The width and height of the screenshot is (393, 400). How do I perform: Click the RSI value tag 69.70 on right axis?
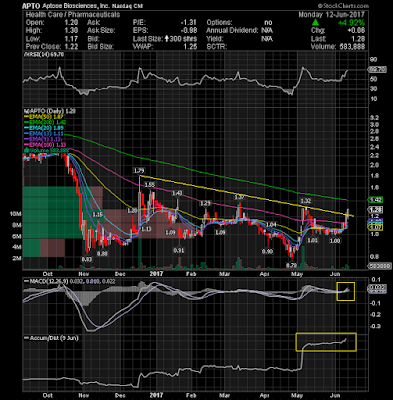[377, 70]
